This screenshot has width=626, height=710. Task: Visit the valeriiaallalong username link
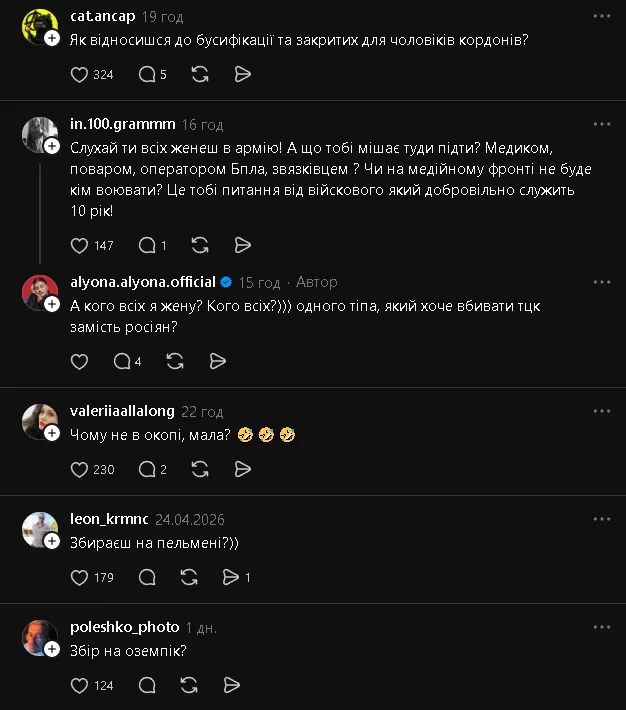[122, 411]
